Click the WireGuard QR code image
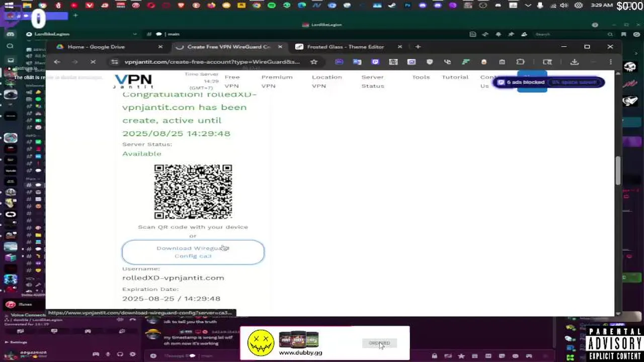The height and width of the screenshot is (362, 644). tap(193, 192)
